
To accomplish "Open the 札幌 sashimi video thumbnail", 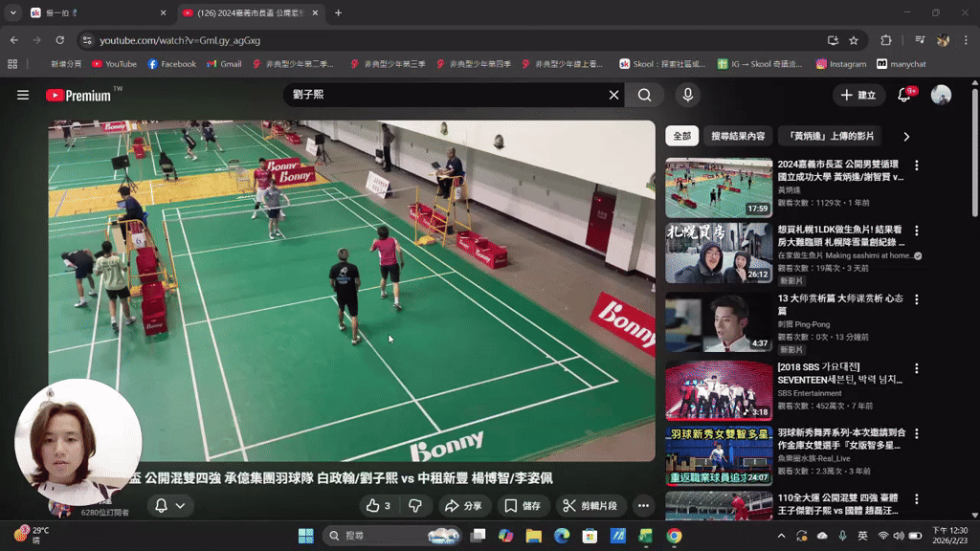I will coord(719,253).
